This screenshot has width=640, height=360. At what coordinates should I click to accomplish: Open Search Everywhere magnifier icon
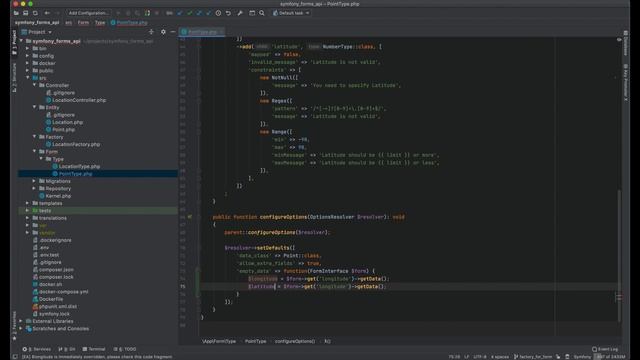click(262, 13)
